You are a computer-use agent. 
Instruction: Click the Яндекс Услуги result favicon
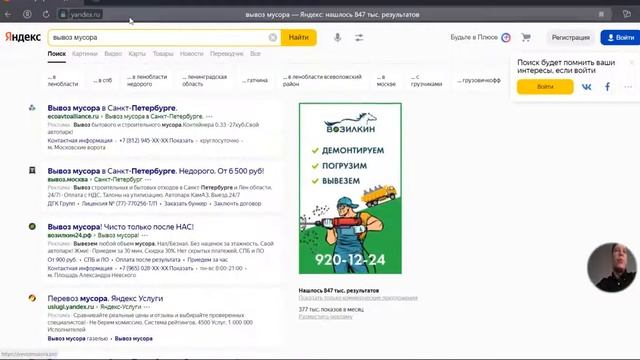click(x=32, y=298)
